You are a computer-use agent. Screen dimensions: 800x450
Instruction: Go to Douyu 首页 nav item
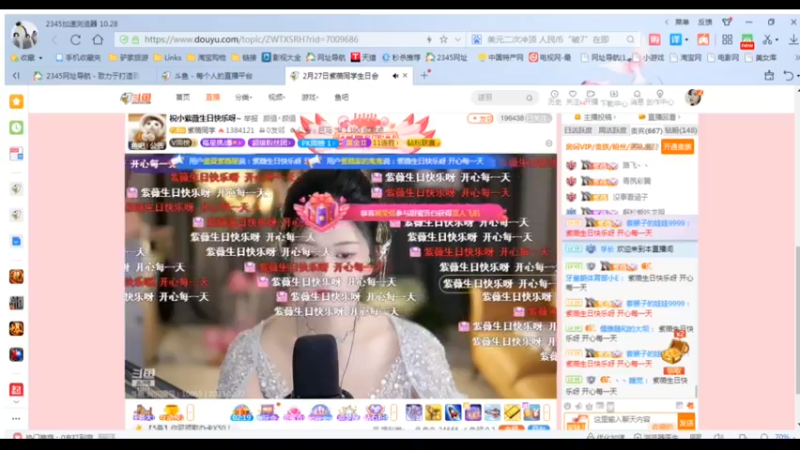(x=183, y=97)
